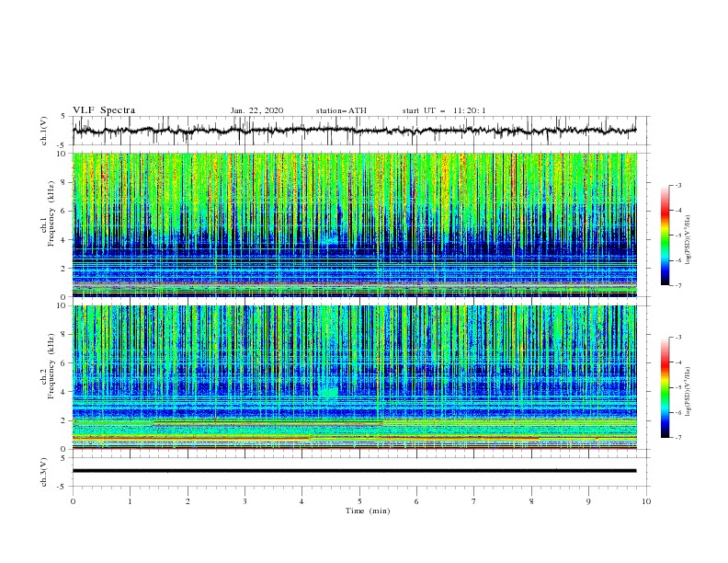Click the ch.1 spectrogram panel
728x563 pixels.
[354, 224]
